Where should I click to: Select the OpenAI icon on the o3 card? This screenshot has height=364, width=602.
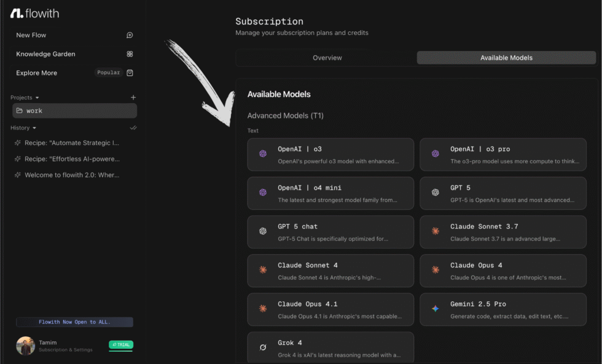[x=264, y=155]
